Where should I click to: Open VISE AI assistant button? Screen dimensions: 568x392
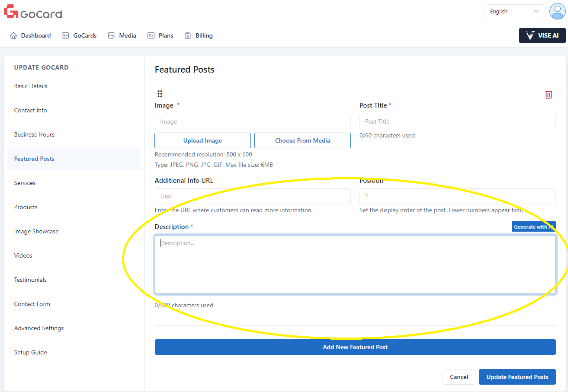click(542, 35)
